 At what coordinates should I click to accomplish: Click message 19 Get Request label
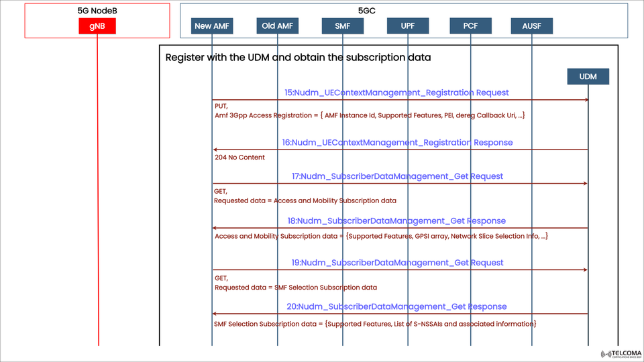pos(397,263)
